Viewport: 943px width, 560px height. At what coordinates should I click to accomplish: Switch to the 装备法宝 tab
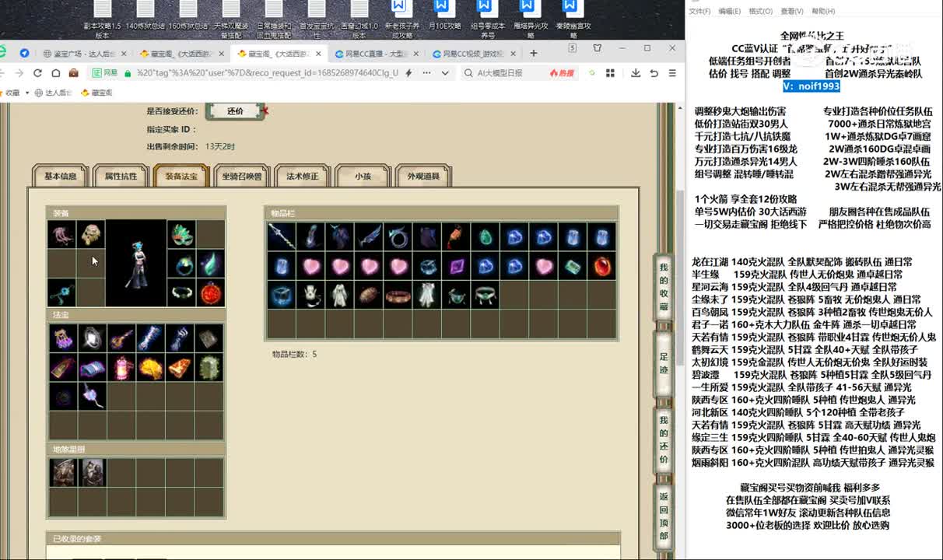(181, 176)
